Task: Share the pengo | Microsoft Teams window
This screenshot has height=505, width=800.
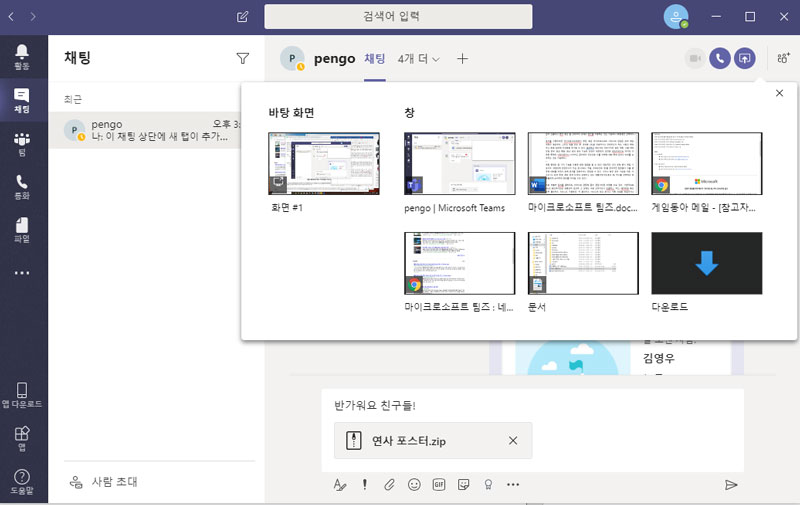Action: (460, 164)
